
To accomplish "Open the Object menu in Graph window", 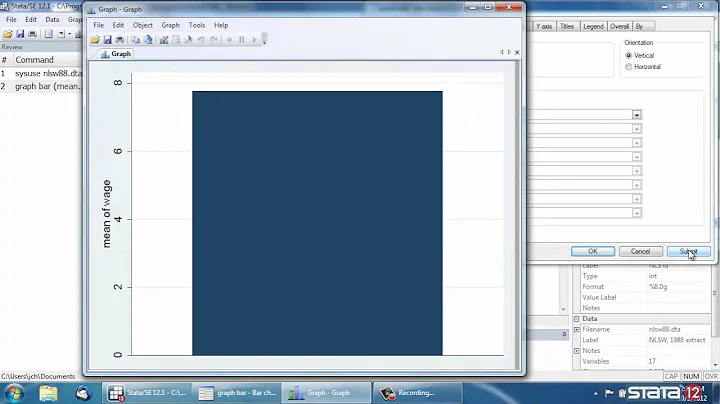I will point(142,25).
